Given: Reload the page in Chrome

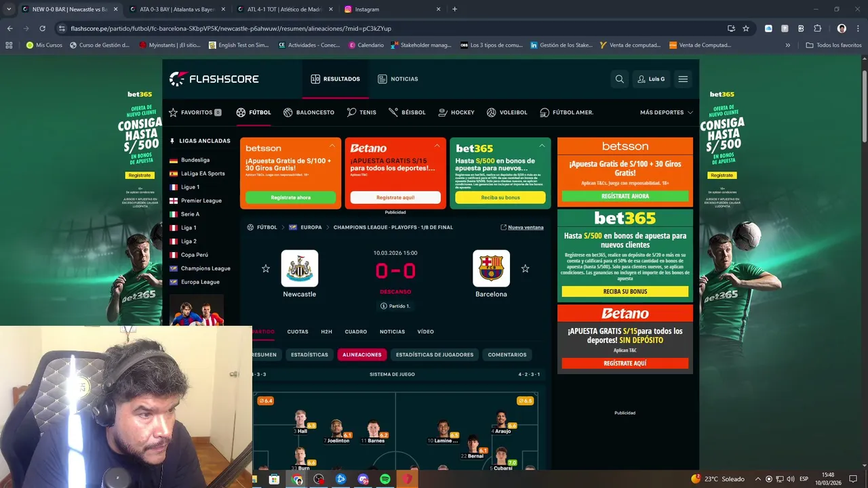Looking at the screenshot, I should pos(42,28).
